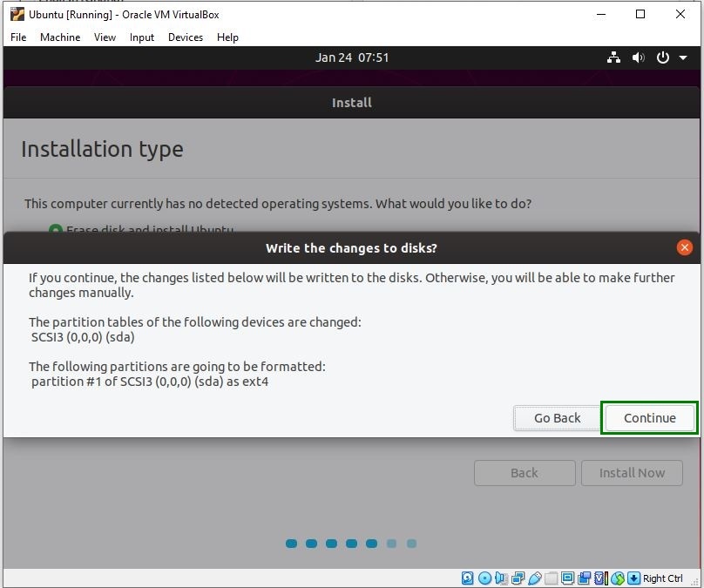Image resolution: width=704 pixels, height=588 pixels.
Task: Open the Devices menu
Action: pyautogui.click(x=186, y=37)
